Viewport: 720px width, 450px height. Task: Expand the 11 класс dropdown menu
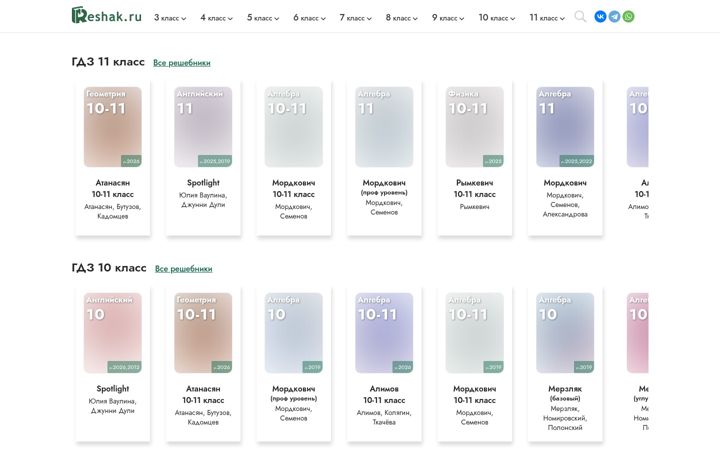click(x=547, y=18)
